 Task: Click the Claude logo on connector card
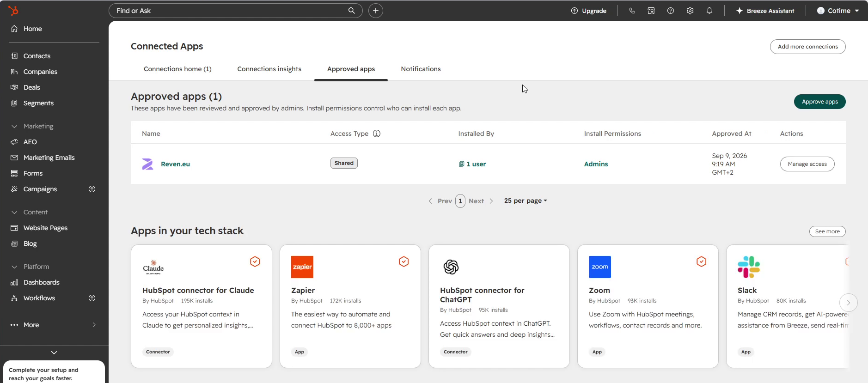153,267
